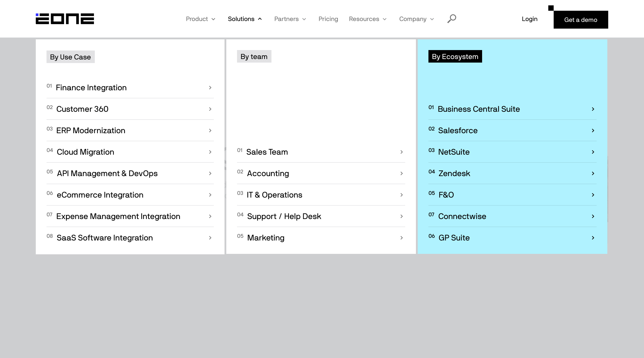The width and height of the screenshot is (644, 358).
Task: Open eCommerce Integration use case
Action: tap(130, 195)
